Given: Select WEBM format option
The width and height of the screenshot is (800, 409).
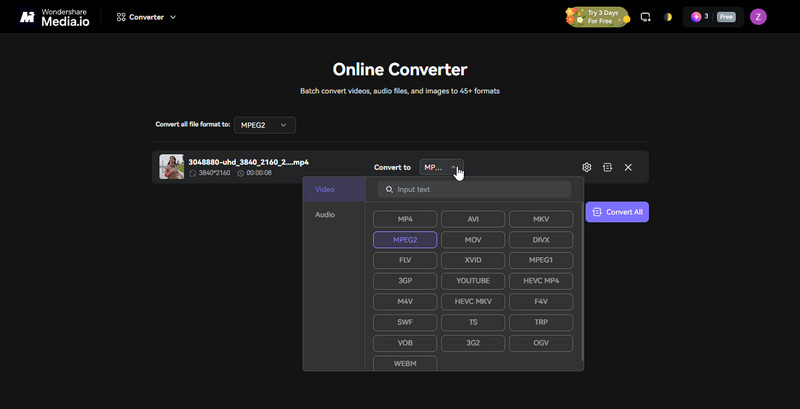Looking at the screenshot, I should click(x=405, y=364).
